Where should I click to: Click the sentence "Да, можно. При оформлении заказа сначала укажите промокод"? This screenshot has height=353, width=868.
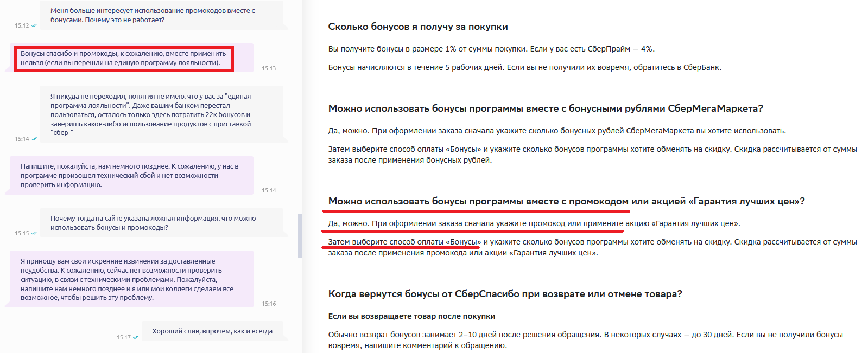534,223
